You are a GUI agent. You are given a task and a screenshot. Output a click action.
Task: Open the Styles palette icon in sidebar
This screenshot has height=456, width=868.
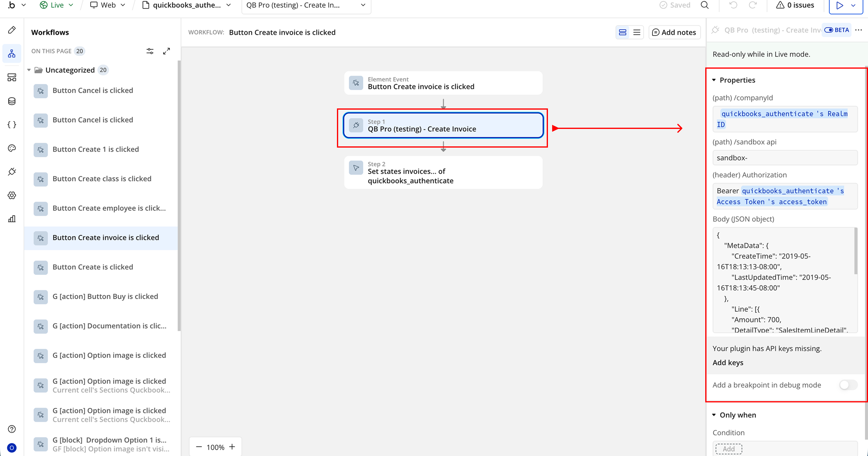(x=12, y=148)
